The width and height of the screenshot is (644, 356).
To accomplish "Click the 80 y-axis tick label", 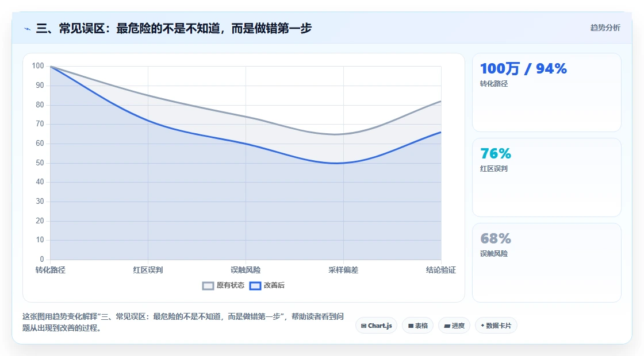I will coord(40,105).
